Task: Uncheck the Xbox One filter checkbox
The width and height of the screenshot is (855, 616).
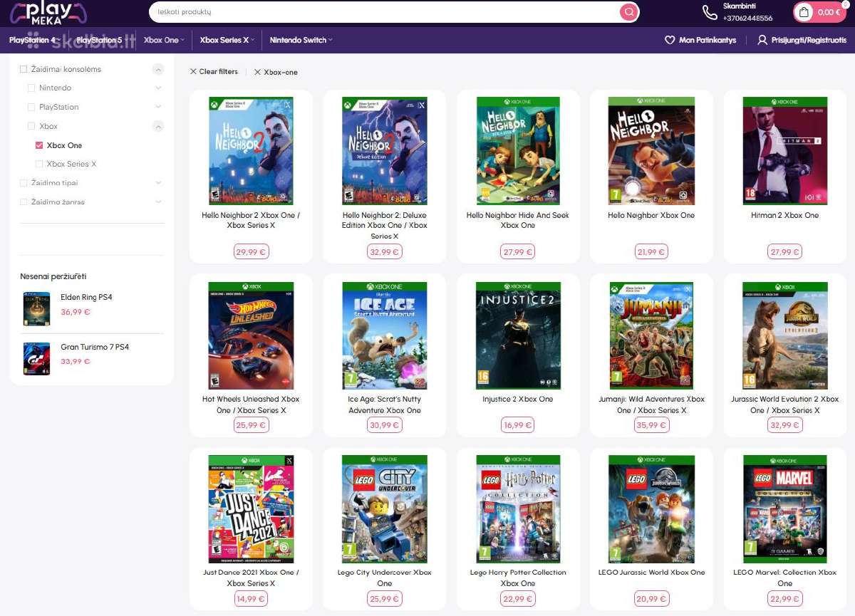Action: (x=39, y=145)
